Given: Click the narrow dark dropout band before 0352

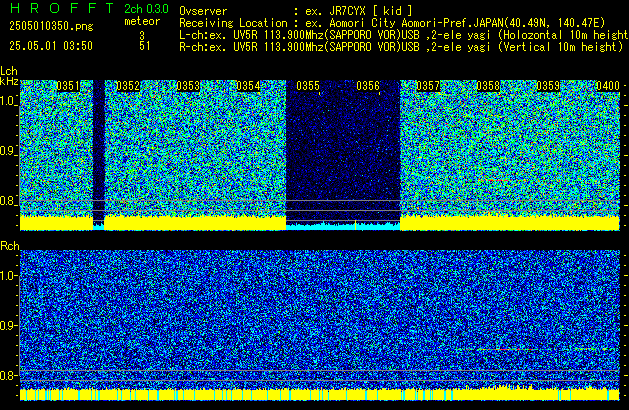Looking at the screenshot, I should coord(99,150).
